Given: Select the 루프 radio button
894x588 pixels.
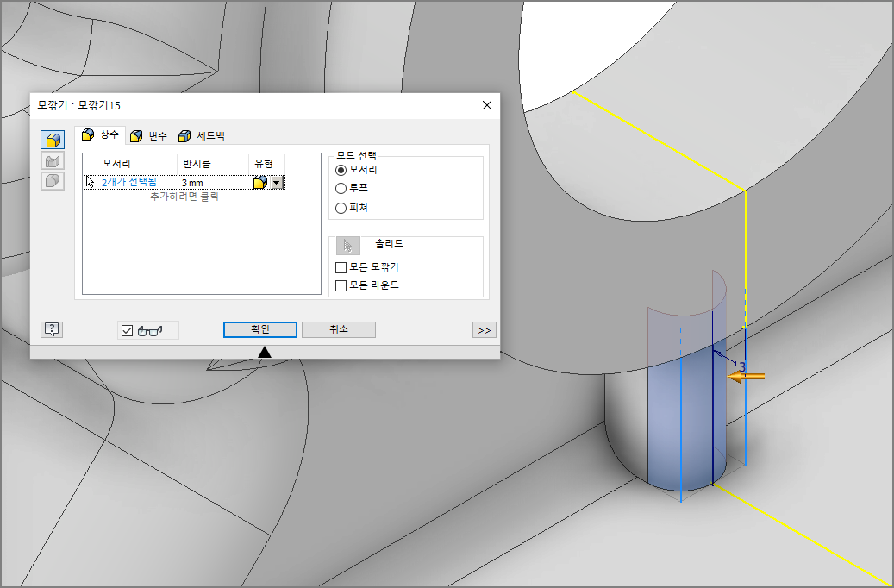Looking at the screenshot, I should pyautogui.click(x=341, y=188).
